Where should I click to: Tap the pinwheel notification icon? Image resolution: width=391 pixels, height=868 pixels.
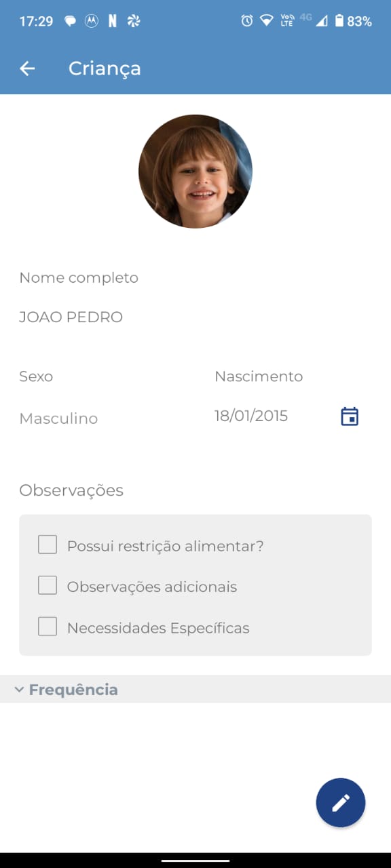click(134, 21)
